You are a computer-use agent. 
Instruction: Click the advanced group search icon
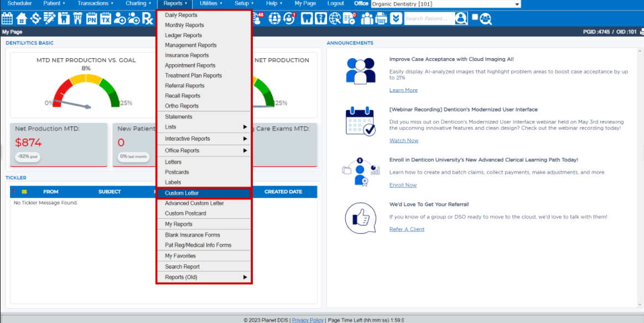pyautogui.click(x=485, y=18)
